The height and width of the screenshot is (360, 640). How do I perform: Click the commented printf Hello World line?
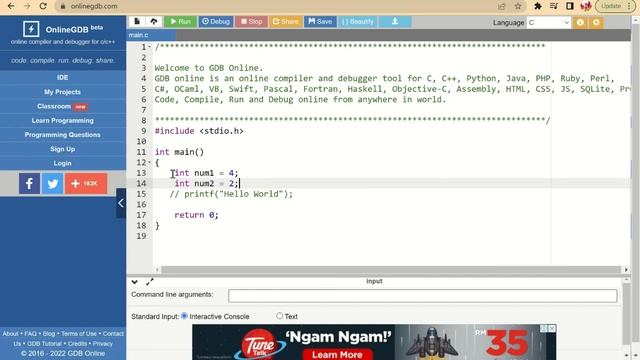[x=231, y=194]
